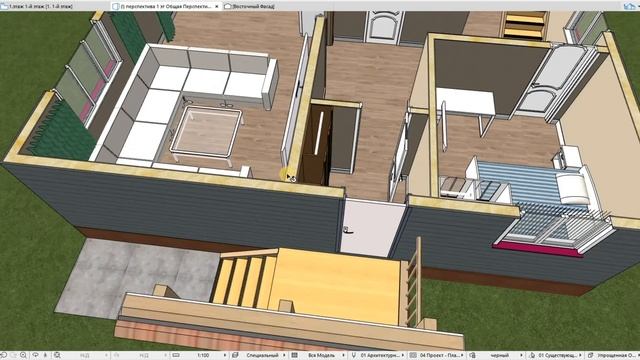Activate the pan hand icon

(45, 355)
